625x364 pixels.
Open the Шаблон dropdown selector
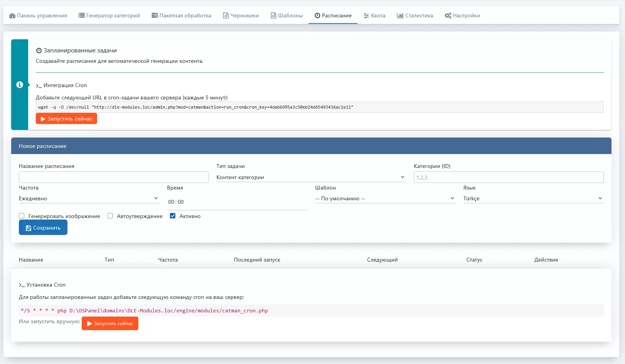pos(385,198)
